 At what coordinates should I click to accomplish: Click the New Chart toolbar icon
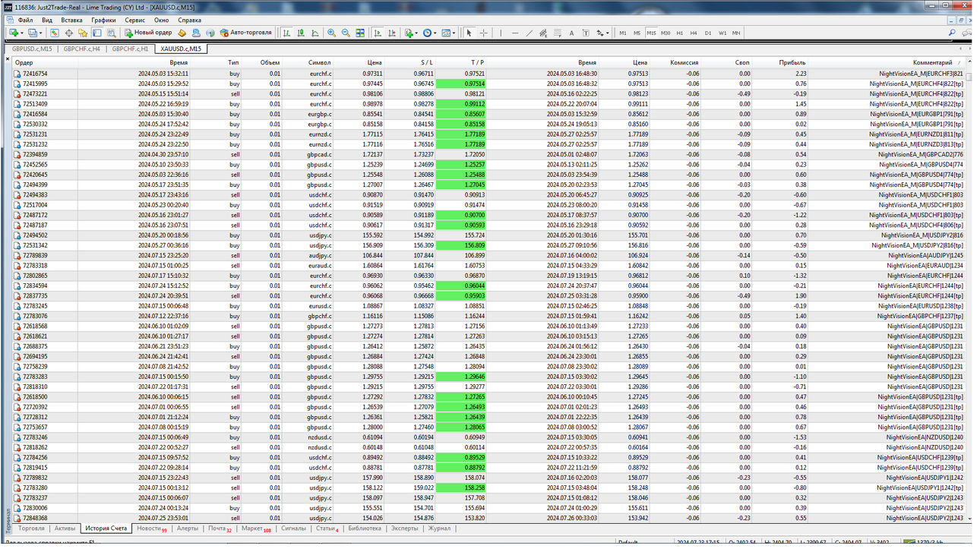click(x=14, y=33)
